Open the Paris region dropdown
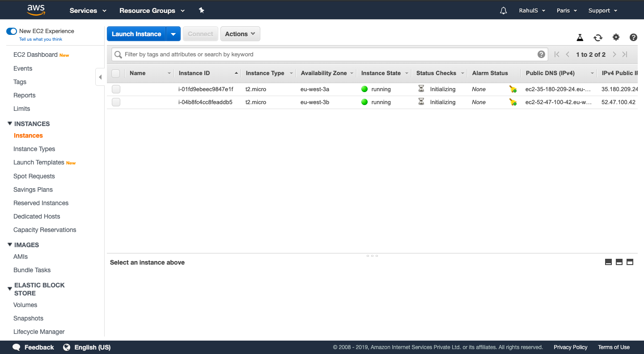The width and height of the screenshot is (644, 354). (567, 11)
